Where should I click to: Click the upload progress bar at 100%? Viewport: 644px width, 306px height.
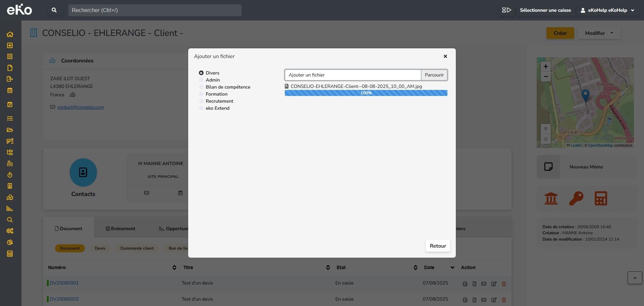(366, 93)
